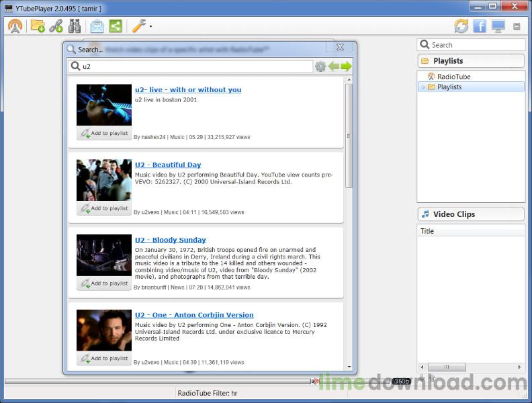Click search results vertical scrollbar thumb

[x=349, y=136]
